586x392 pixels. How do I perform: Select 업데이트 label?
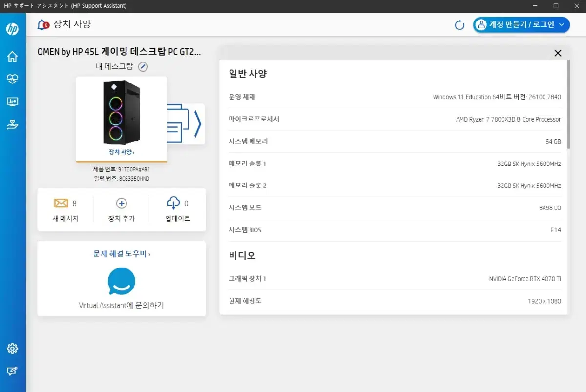pos(178,219)
